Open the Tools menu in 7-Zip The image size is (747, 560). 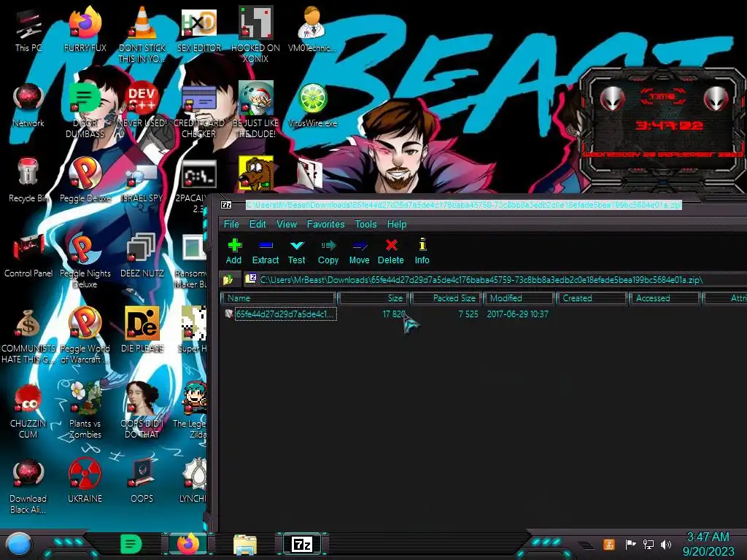coord(366,225)
